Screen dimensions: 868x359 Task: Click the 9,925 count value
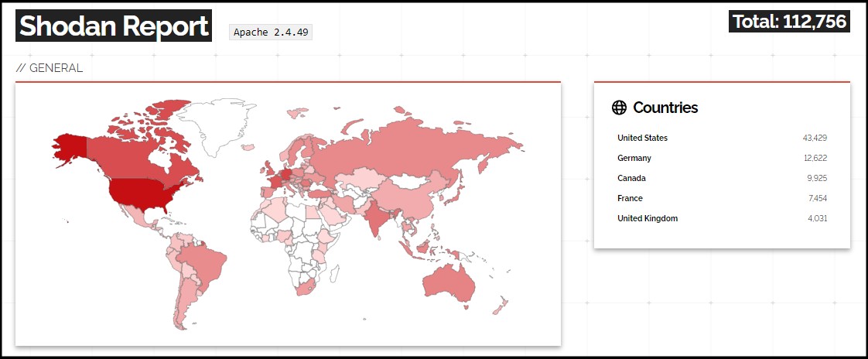[x=817, y=178]
